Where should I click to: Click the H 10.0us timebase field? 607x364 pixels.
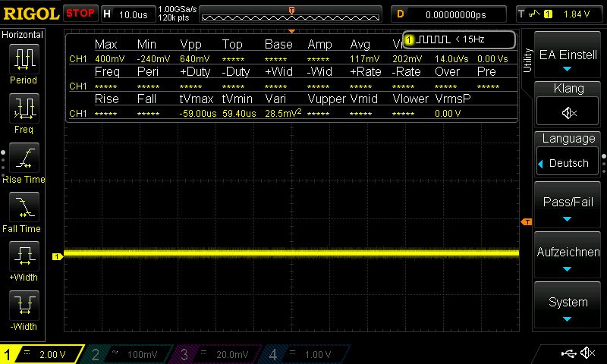(x=127, y=14)
